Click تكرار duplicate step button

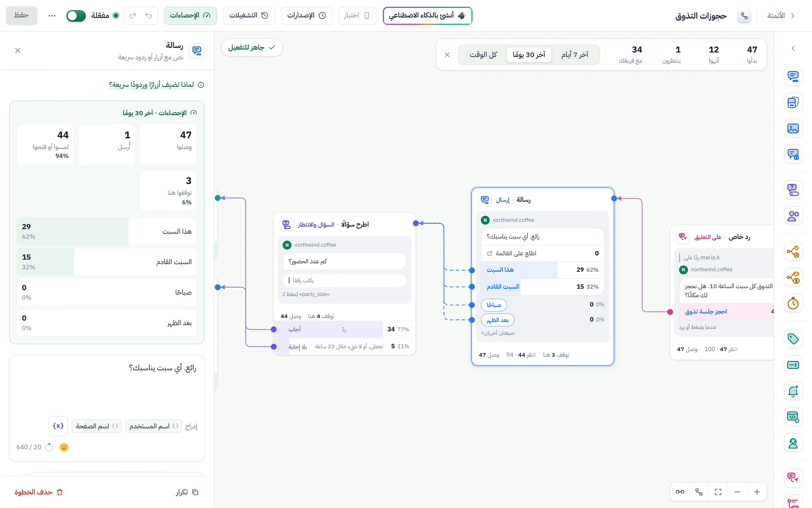187,492
